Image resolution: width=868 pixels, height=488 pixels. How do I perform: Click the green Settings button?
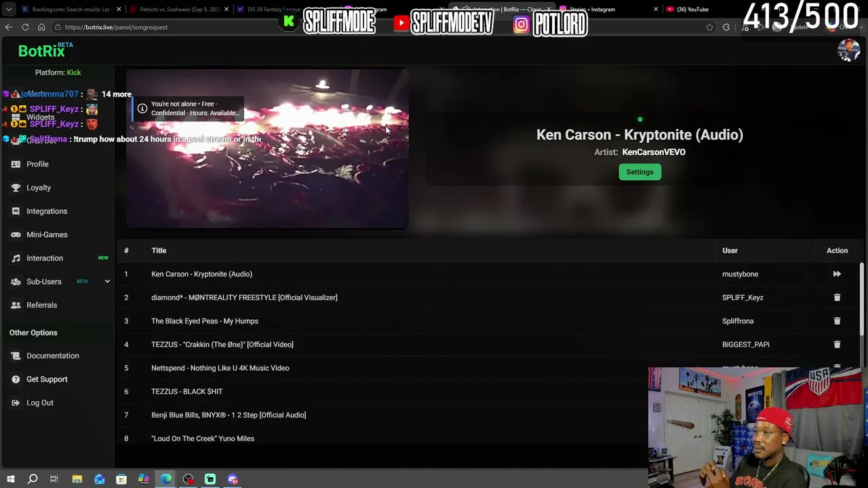[639, 172]
